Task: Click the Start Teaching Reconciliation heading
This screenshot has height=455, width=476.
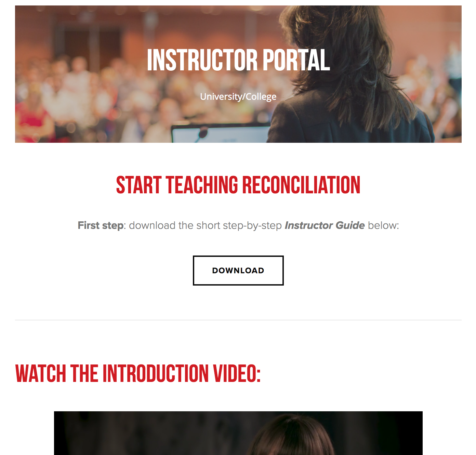Action: click(238, 185)
